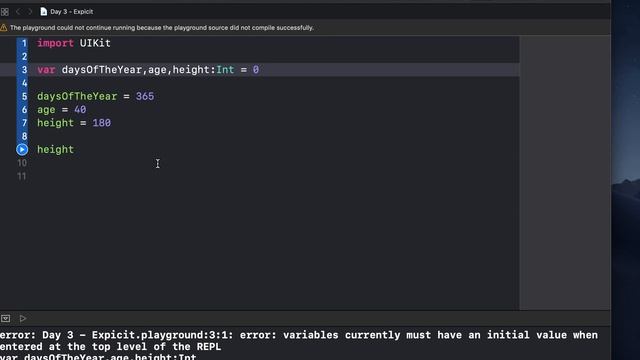
Task: Click the 'import' keyword on line 1
Action: [x=56, y=43]
